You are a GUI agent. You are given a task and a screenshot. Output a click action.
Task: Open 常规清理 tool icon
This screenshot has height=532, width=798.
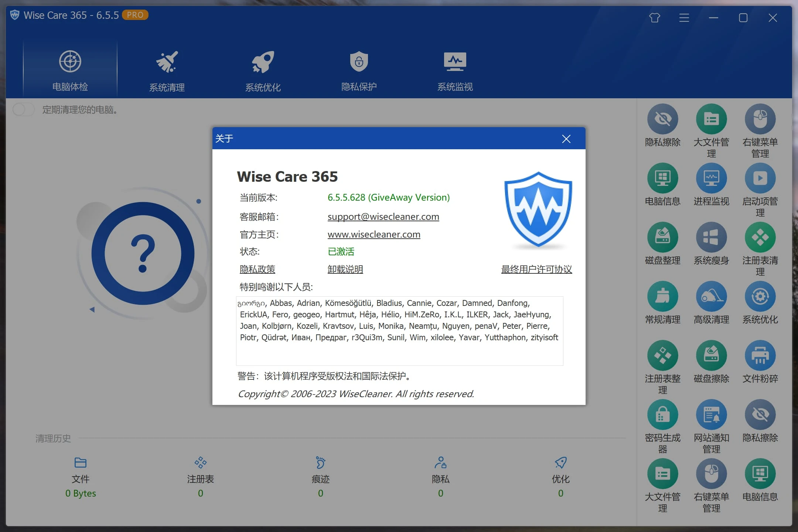click(662, 296)
